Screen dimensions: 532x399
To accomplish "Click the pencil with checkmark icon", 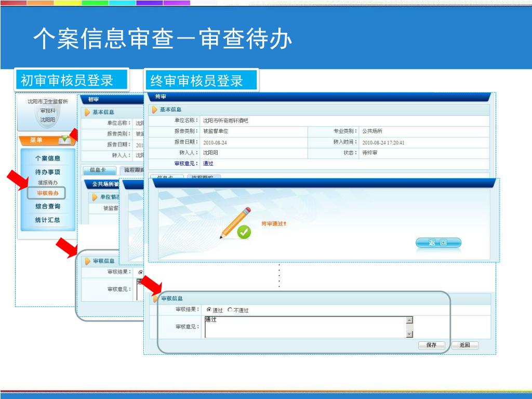I will 236,223.
